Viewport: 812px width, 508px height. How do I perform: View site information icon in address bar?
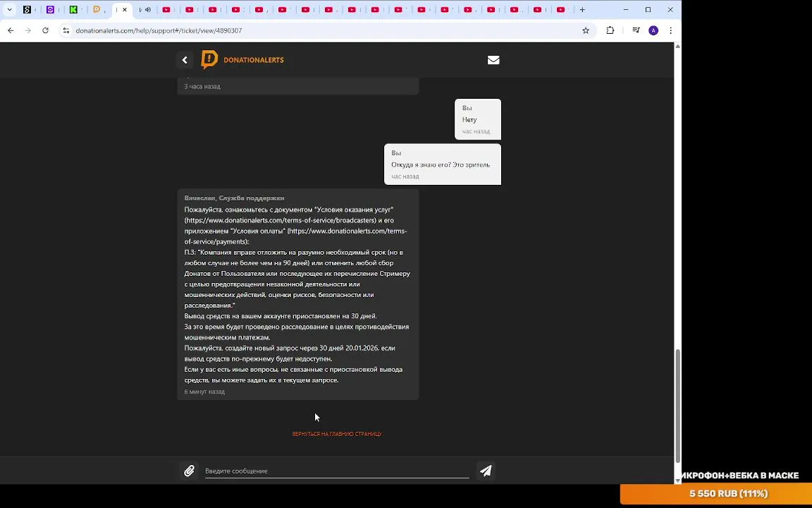66,30
